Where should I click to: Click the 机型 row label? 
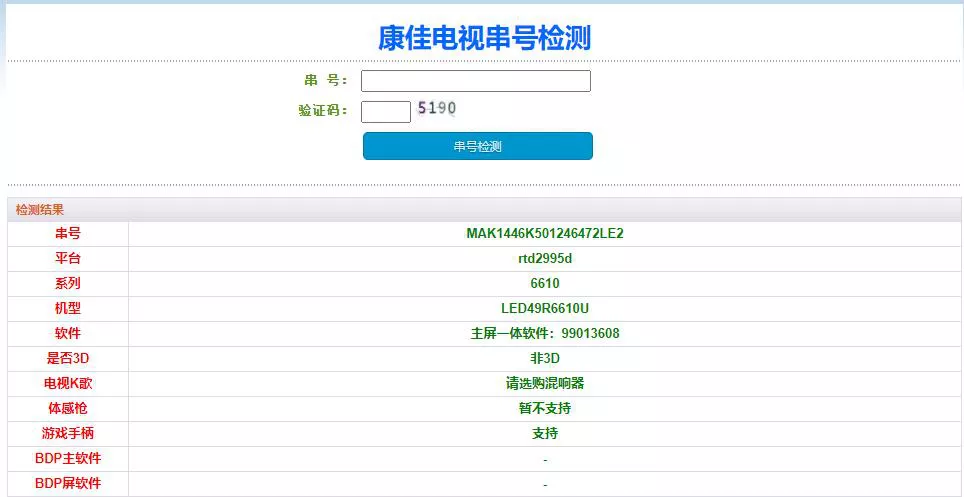pos(68,309)
